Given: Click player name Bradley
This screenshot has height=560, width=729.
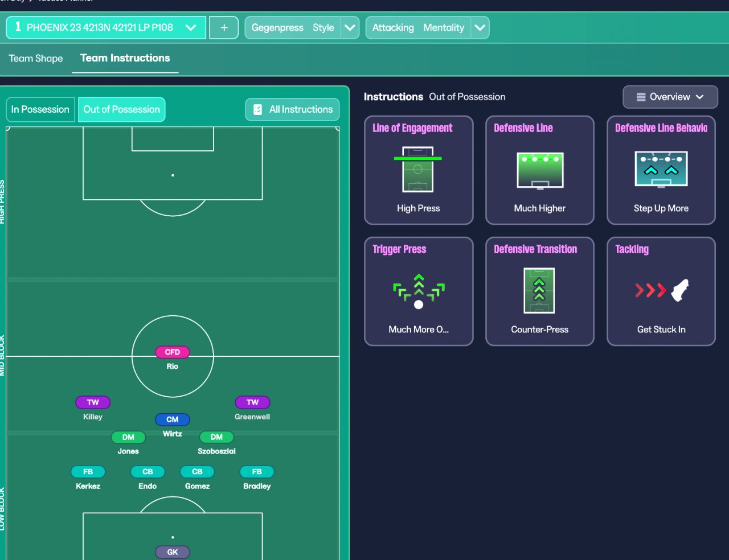Looking at the screenshot, I should 257,486.
